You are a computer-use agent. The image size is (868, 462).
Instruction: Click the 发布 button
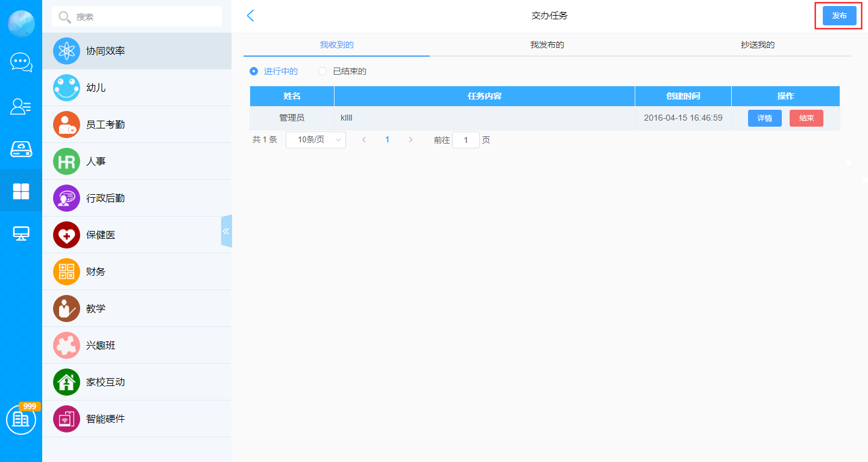(x=839, y=16)
